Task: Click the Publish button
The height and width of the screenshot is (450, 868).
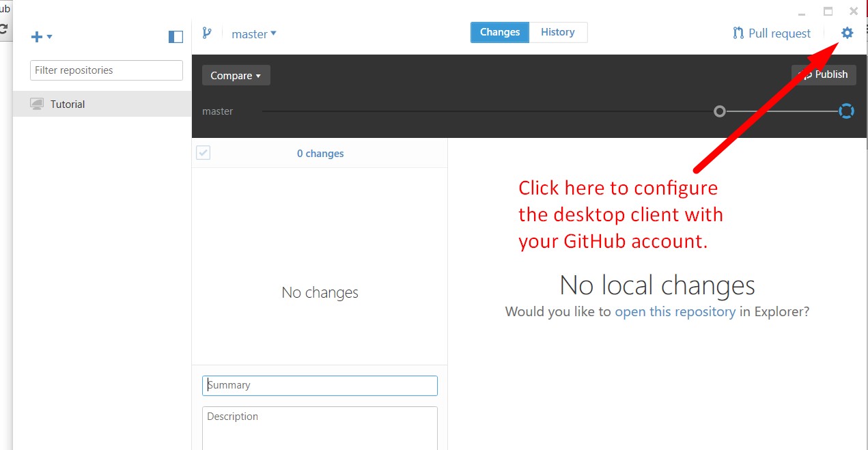Action: point(824,74)
